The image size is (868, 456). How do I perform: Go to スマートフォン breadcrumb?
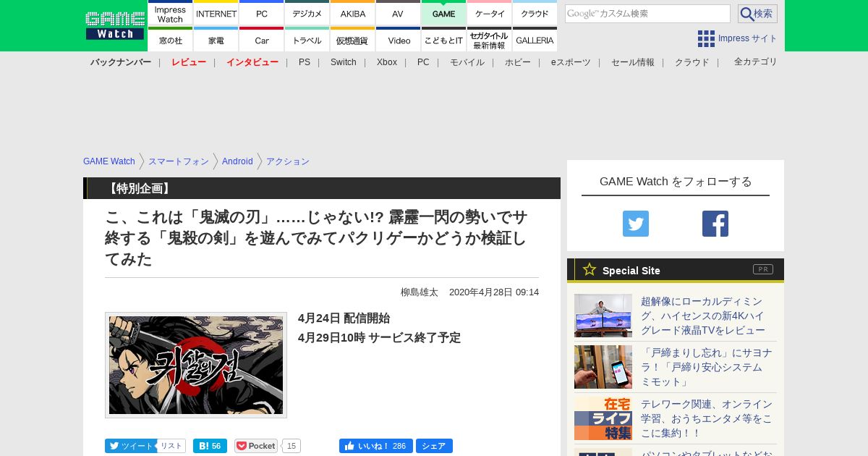(x=179, y=161)
